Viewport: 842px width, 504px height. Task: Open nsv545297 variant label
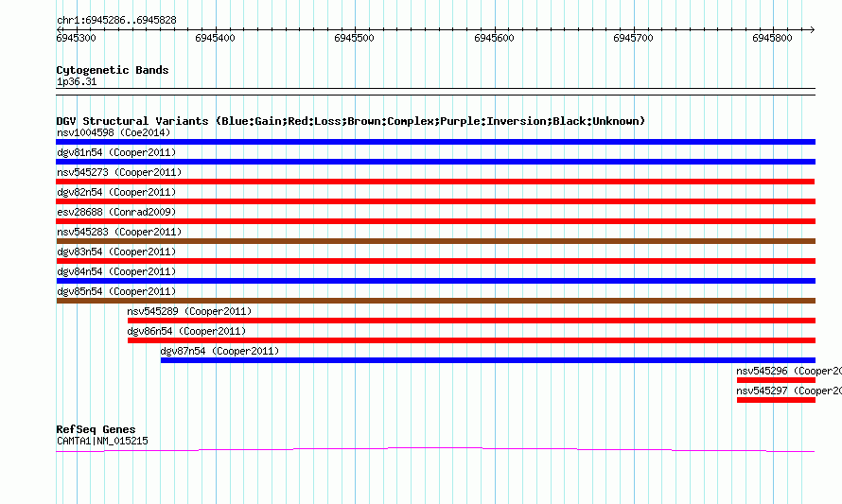(x=789, y=391)
